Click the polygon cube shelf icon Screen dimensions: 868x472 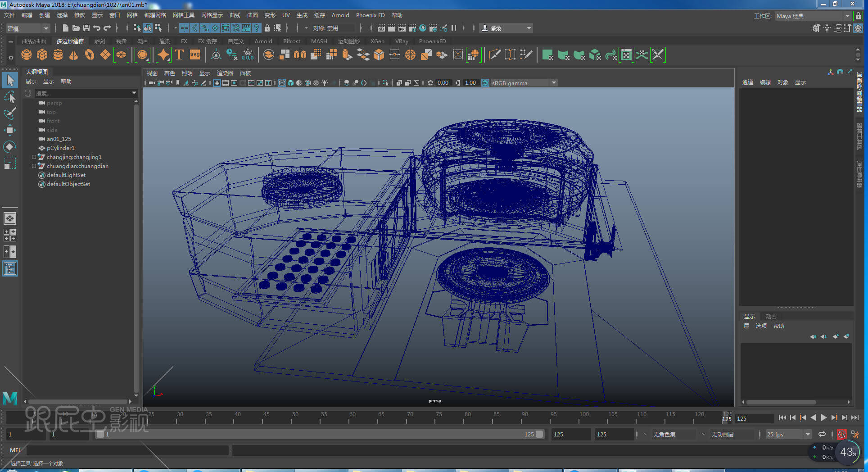(x=42, y=55)
